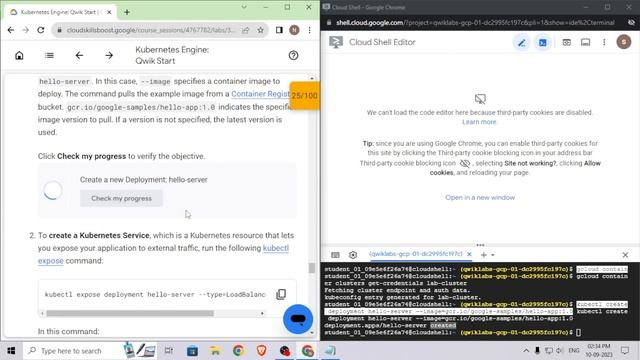
Task: Open the lab table of contents list icon
Action: point(49,56)
